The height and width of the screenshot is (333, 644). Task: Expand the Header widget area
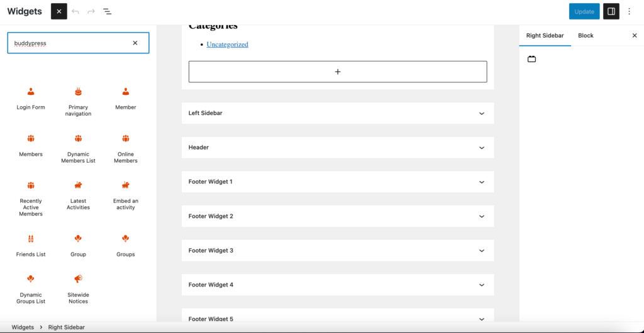(338, 148)
